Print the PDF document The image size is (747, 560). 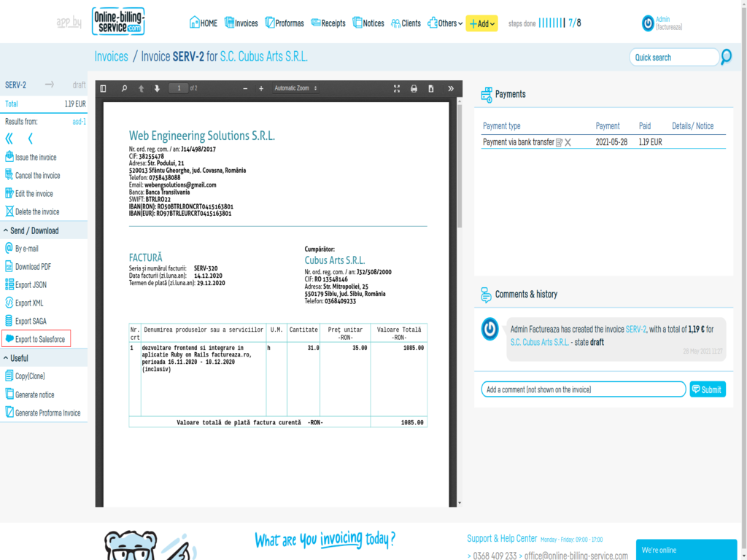(414, 88)
